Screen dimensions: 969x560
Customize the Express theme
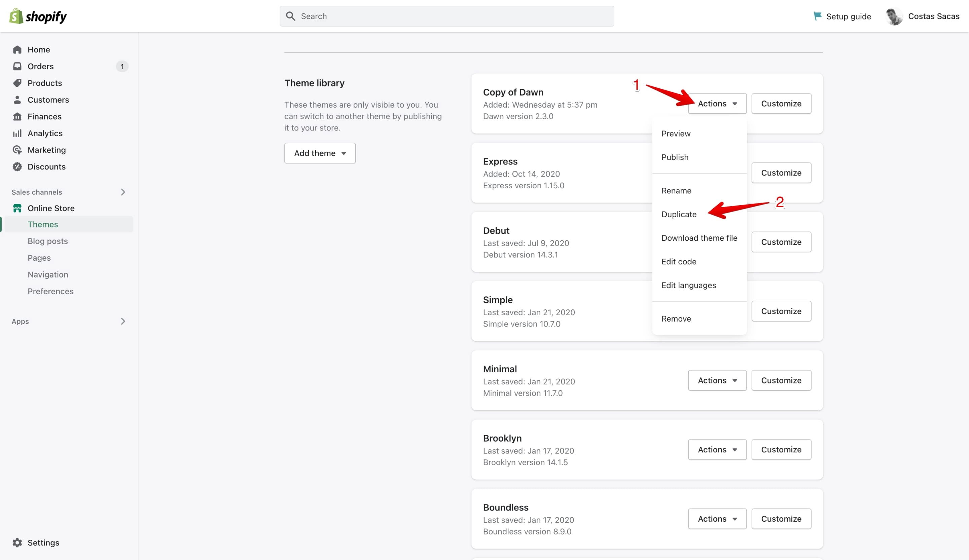[x=781, y=173]
